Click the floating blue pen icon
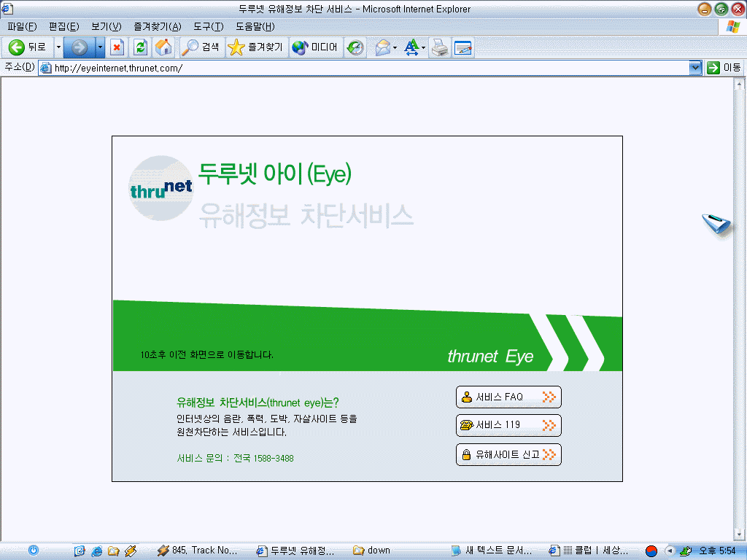This screenshot has width=747, height=560. 716,223
